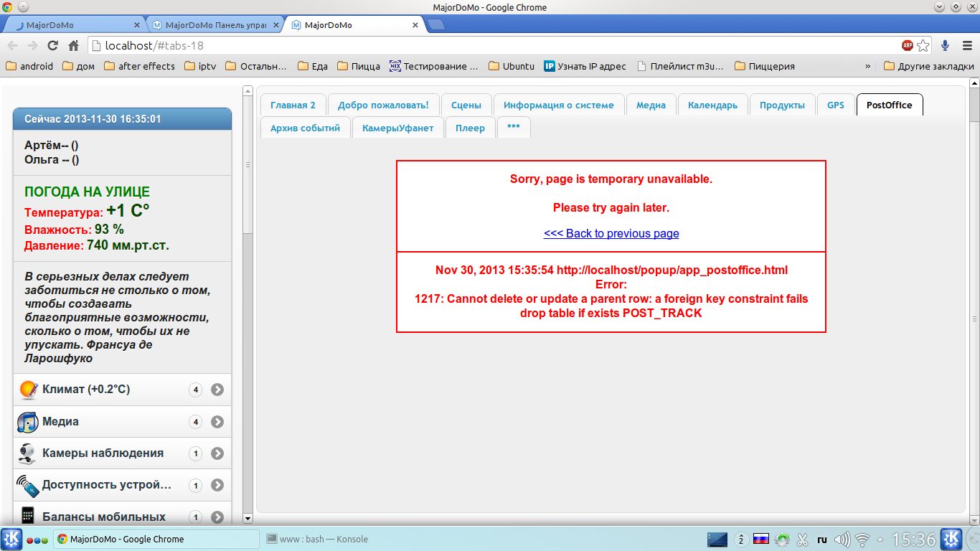Open the Другие закладки folder

tap(929, 66)
